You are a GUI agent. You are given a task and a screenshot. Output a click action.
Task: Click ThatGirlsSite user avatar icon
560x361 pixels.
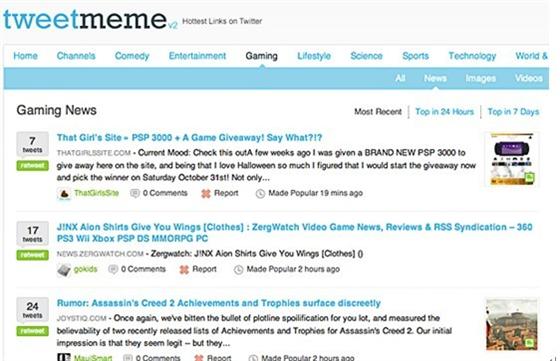pyautogui.click(x=64, y=194)
